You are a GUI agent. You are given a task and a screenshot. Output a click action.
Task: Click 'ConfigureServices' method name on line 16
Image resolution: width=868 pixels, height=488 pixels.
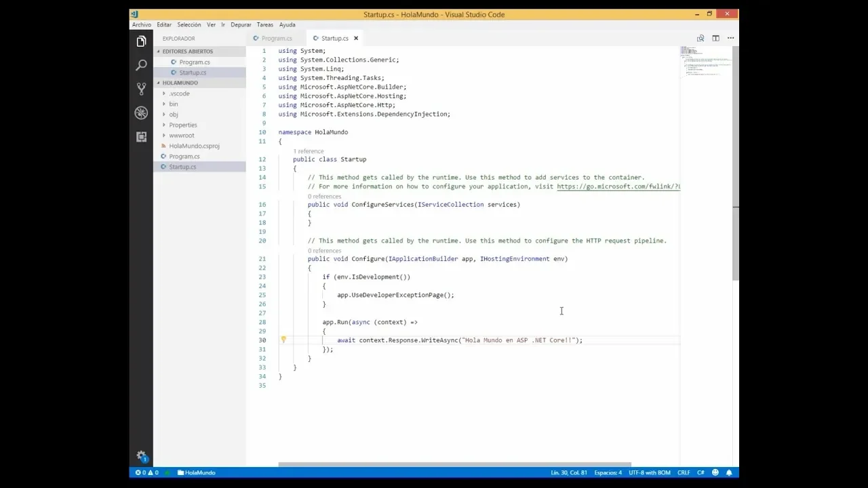pyautogui.click(x=382, y=205)
